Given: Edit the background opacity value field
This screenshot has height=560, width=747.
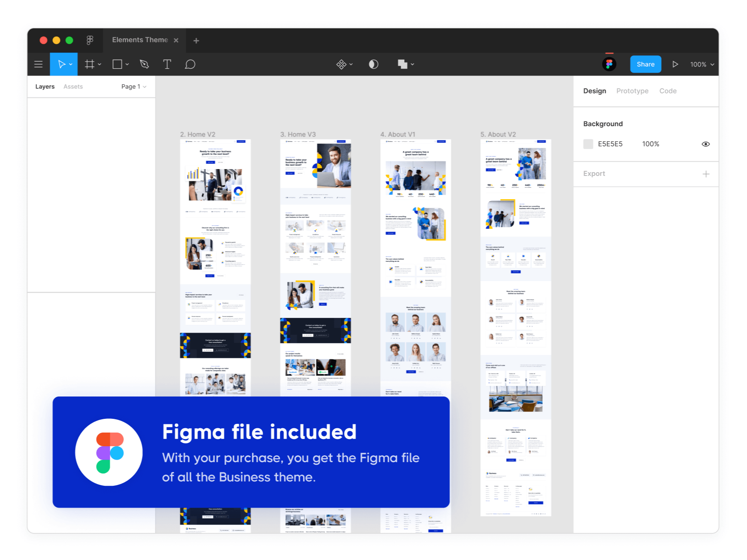Looking at the screenshot, I should point(650,144).
